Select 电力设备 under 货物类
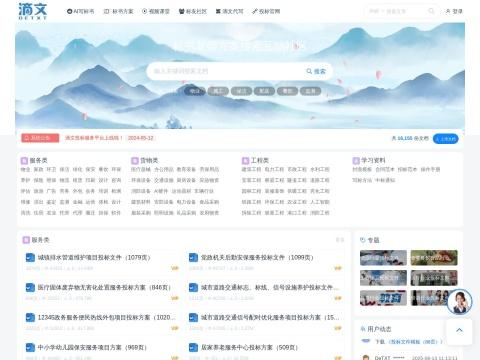Viewport: 480px width, 360px height. (186, 202)
